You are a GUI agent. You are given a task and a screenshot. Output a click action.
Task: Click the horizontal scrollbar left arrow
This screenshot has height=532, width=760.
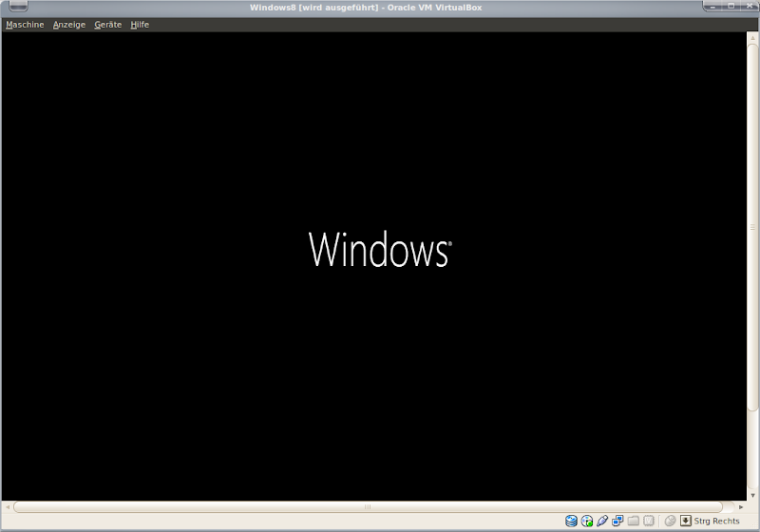8,506
